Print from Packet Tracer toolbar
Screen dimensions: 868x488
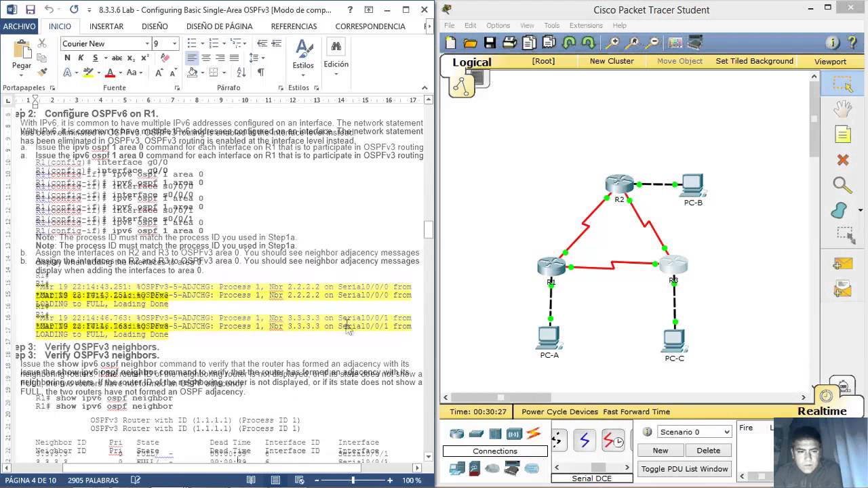pyautogui.click(x=509, y=43)
